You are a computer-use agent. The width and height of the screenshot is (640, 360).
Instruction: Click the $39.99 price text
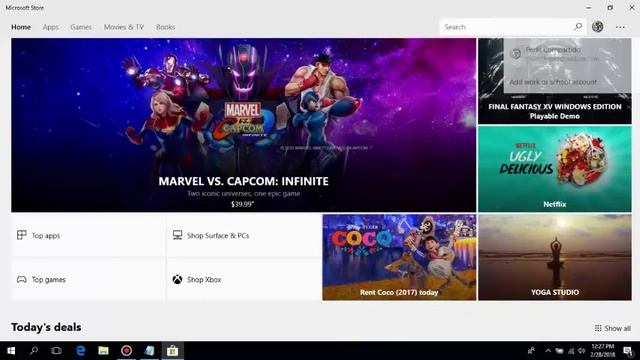[x=242, y=204]
